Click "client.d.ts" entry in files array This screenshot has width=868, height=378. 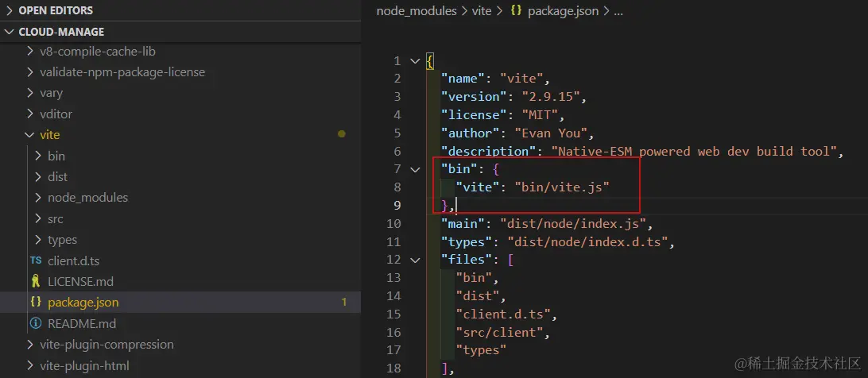click(503, 314)
